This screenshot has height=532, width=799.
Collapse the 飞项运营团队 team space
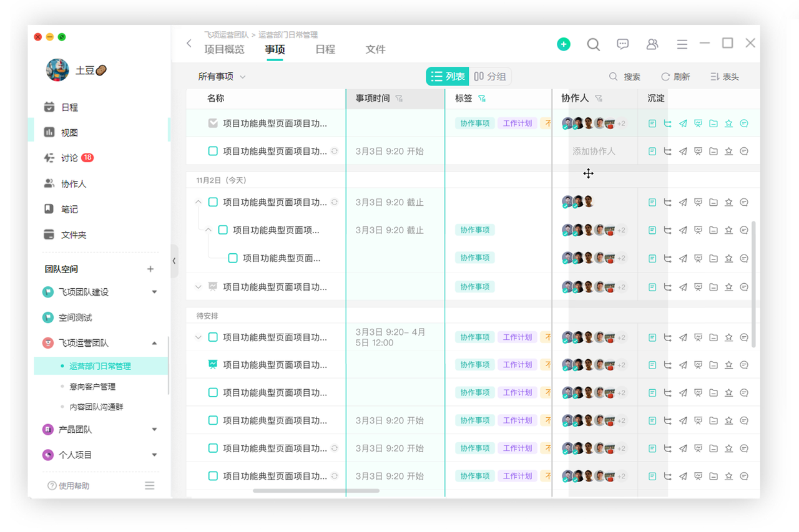tap(154, 343)
